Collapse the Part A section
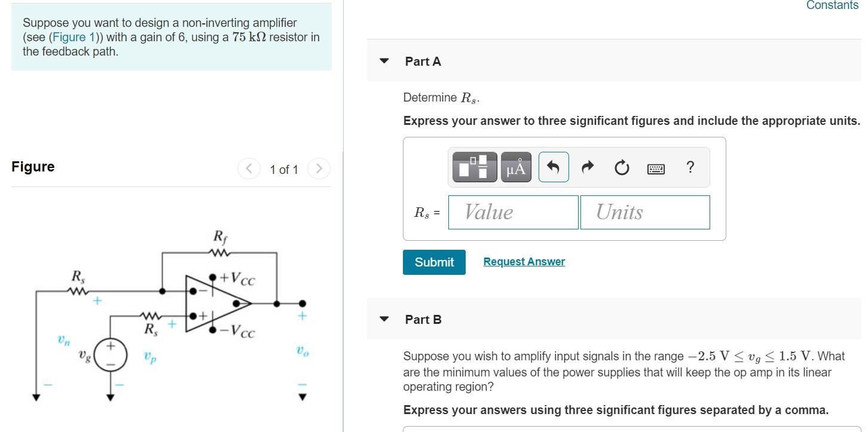 pos(383,60)
